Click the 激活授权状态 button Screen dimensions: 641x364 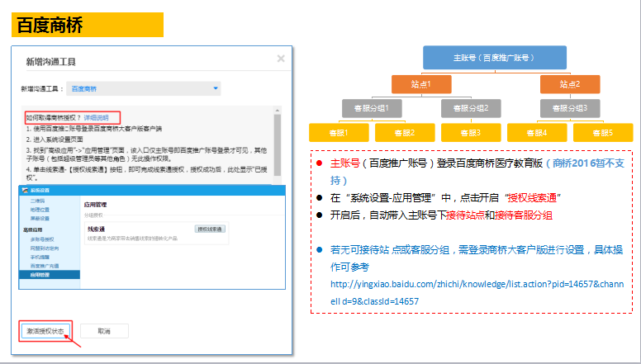coord(45,331)
